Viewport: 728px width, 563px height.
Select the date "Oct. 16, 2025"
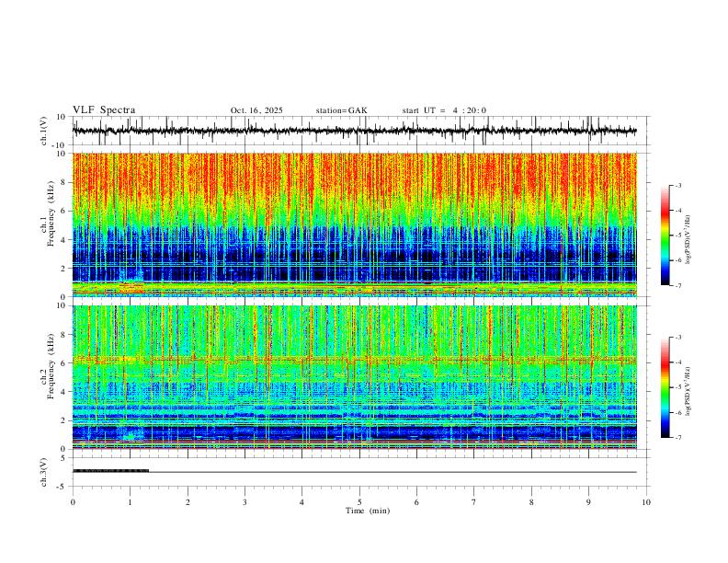(256, 110)
